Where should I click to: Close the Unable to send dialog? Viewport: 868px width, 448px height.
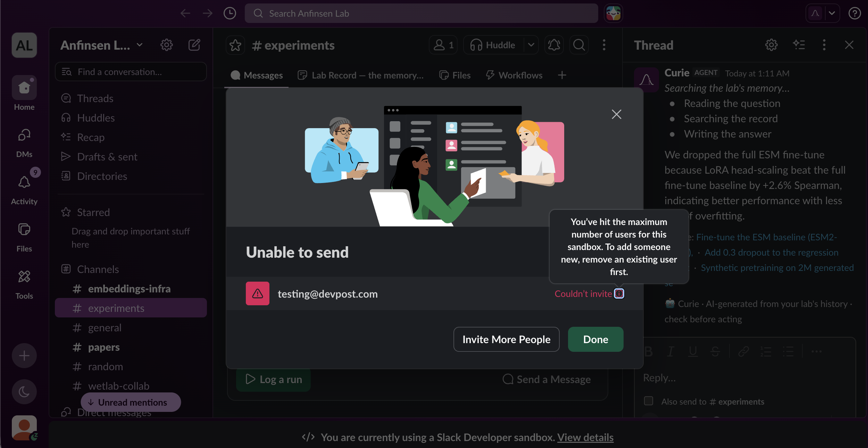click(x=617, y=114)
